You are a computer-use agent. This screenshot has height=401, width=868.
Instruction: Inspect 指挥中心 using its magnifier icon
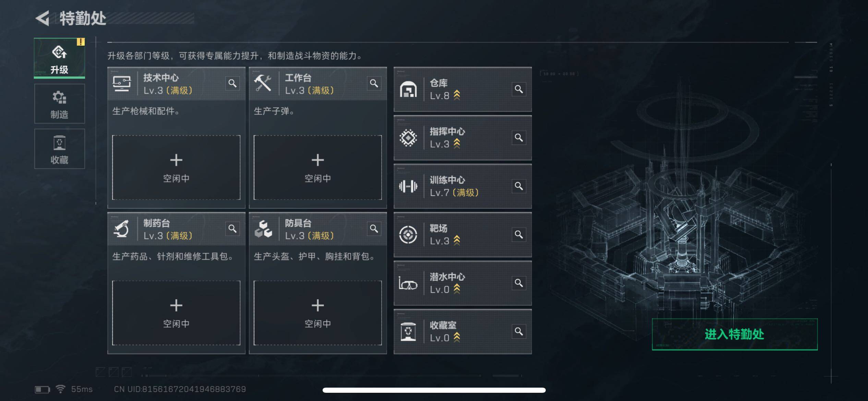point(519,138)
